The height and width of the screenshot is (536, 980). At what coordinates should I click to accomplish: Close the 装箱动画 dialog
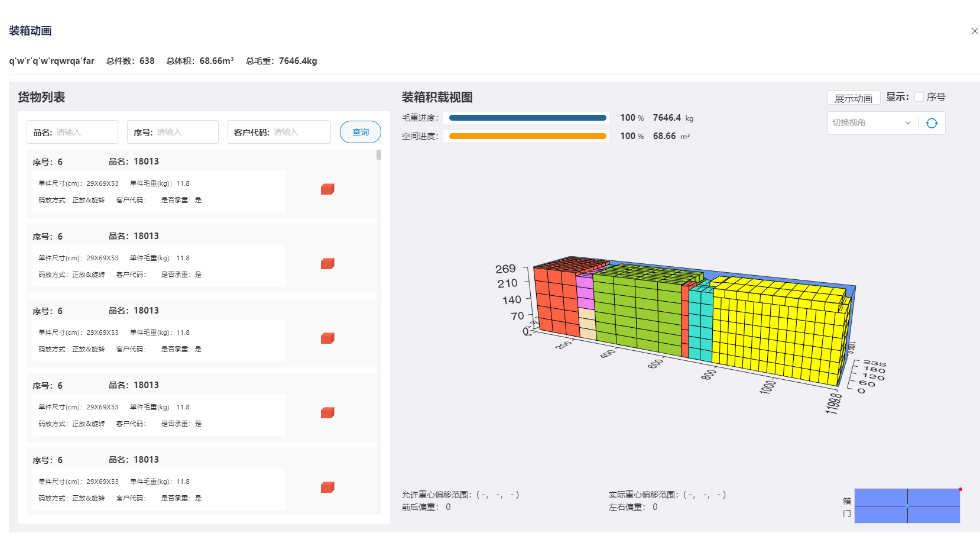tap(975, 31)
